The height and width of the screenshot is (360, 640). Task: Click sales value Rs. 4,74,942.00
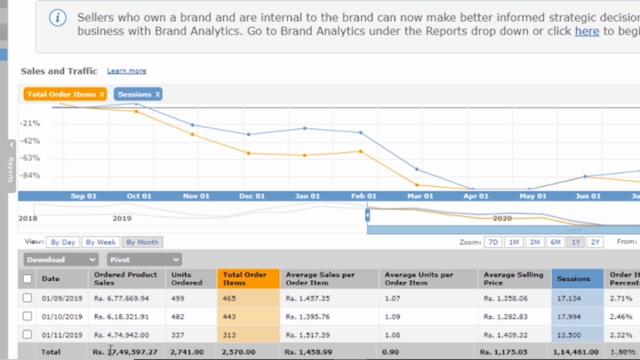pos(121,335)
